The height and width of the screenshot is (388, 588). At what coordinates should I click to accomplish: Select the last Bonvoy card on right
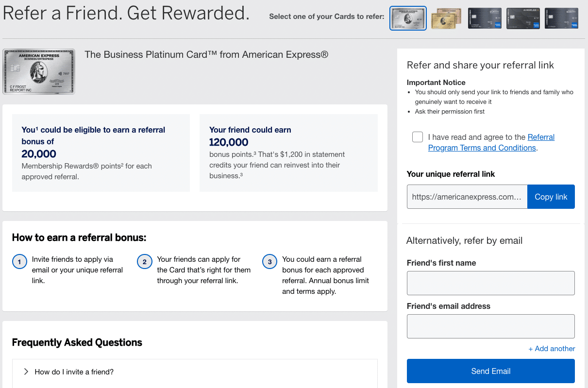561,18
